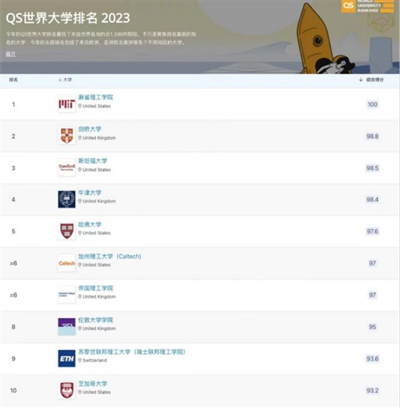Click the UCL purple logo
This screenshot has width=400, height=408.
point(67,327)
